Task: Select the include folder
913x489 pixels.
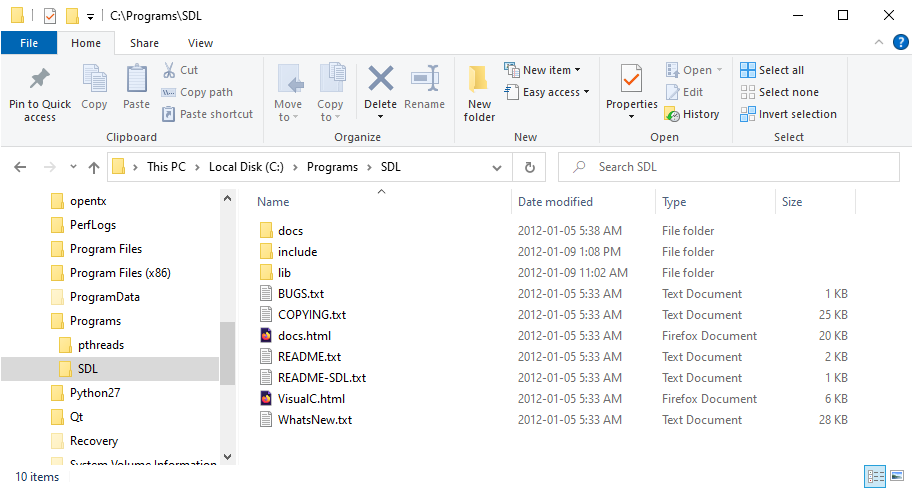Action: coord(289,252)
